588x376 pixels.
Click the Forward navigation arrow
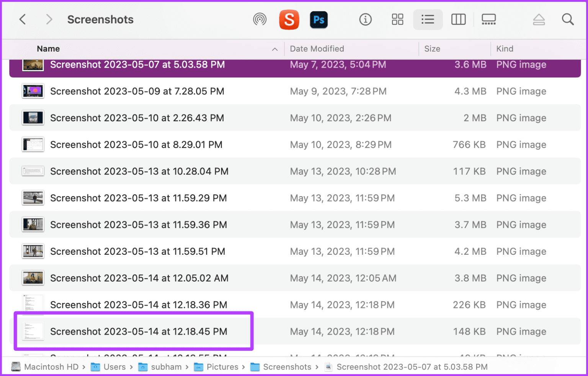click(49, 20)
